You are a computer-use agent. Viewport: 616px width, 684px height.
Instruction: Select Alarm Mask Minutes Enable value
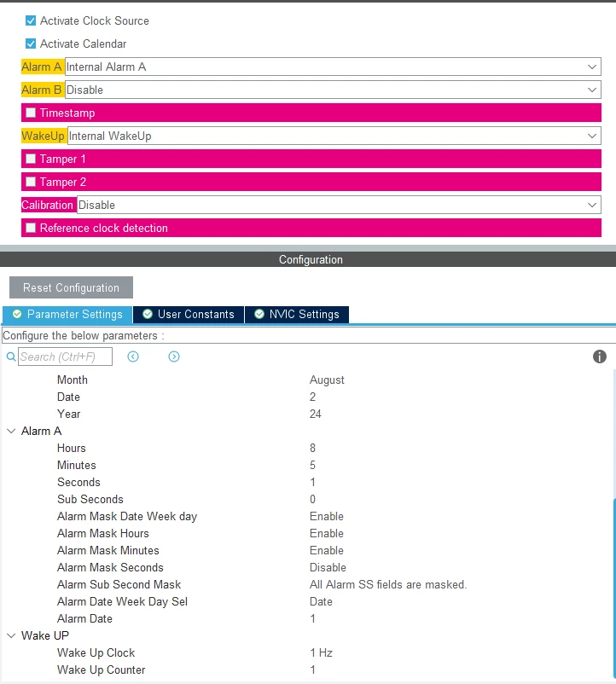(327, 550)
